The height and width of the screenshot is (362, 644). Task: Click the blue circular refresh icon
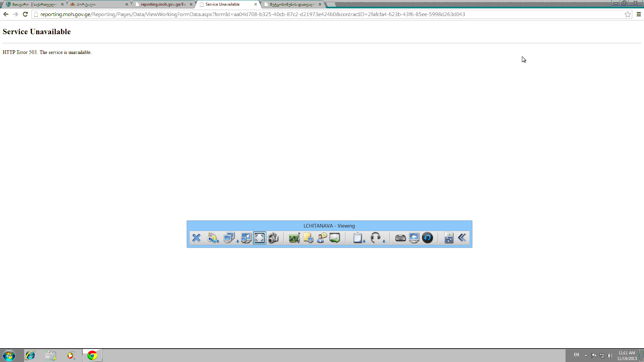coord(427,238)
